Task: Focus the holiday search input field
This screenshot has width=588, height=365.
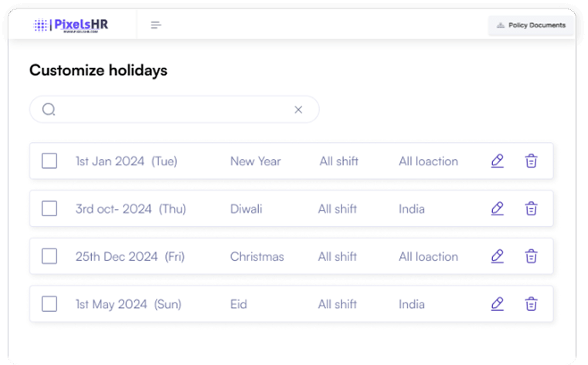Action: pos(174,110)
